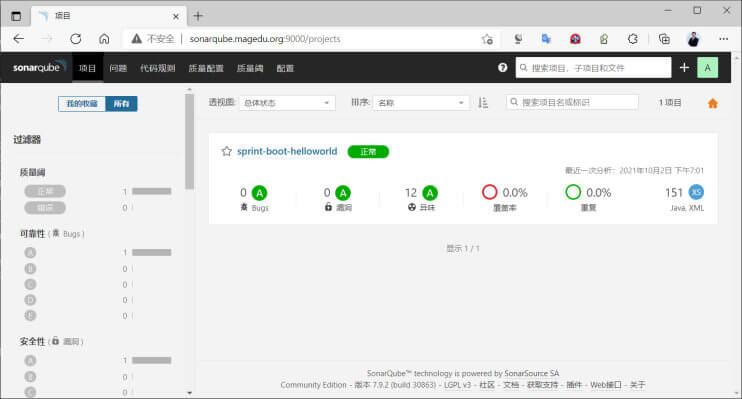Filter reliability by rating A
Screen dimensions: 742x399
coord(30,252)
